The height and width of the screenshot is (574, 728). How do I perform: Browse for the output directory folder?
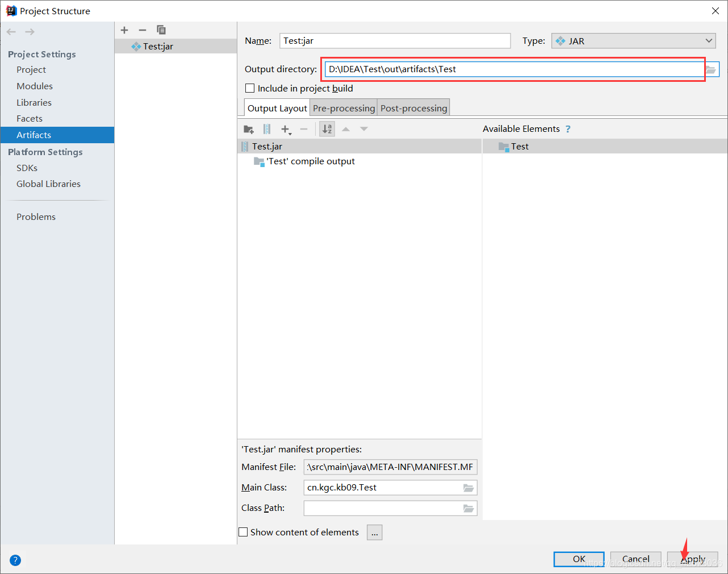point(712,69)
